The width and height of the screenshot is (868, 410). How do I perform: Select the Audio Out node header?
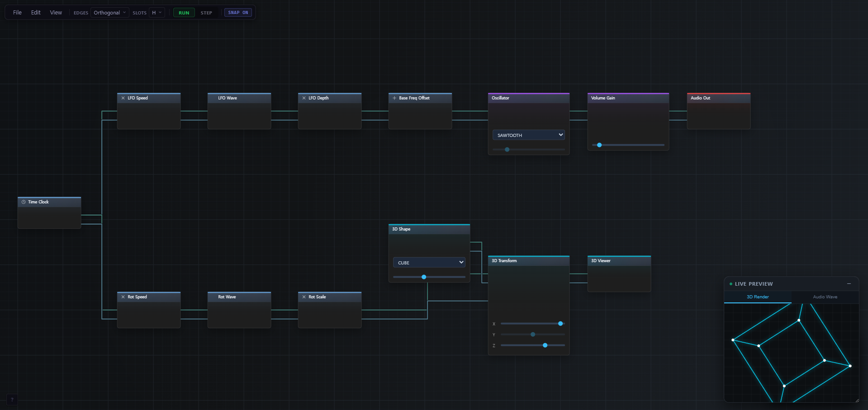coord(719,98)
